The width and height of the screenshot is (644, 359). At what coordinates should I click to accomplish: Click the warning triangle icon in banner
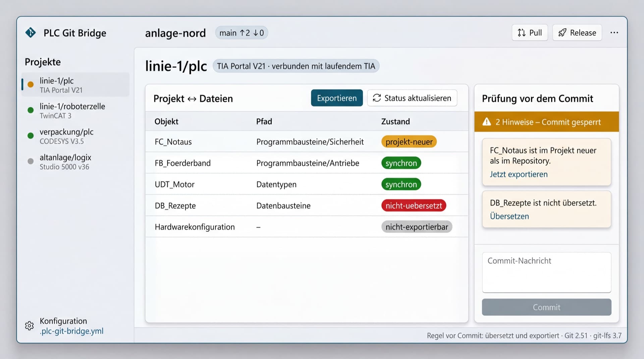487,122
